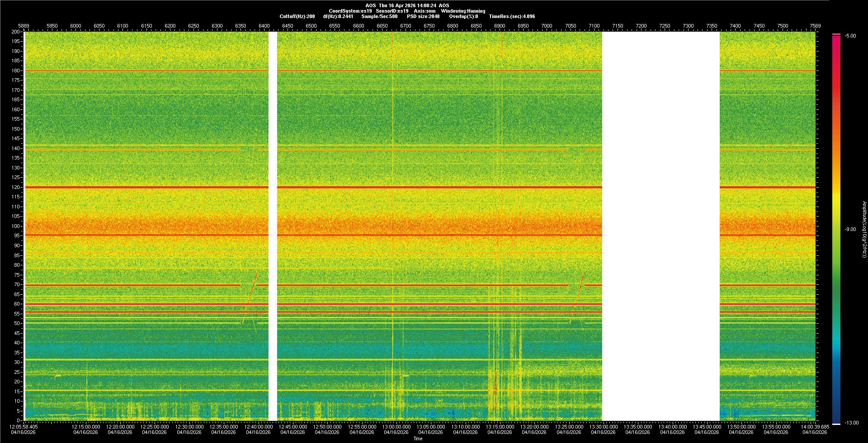Viewport: 868px width, 443px height.
Task: Click the narrow white gap near 12:41
Action: [x=273, y=226]
